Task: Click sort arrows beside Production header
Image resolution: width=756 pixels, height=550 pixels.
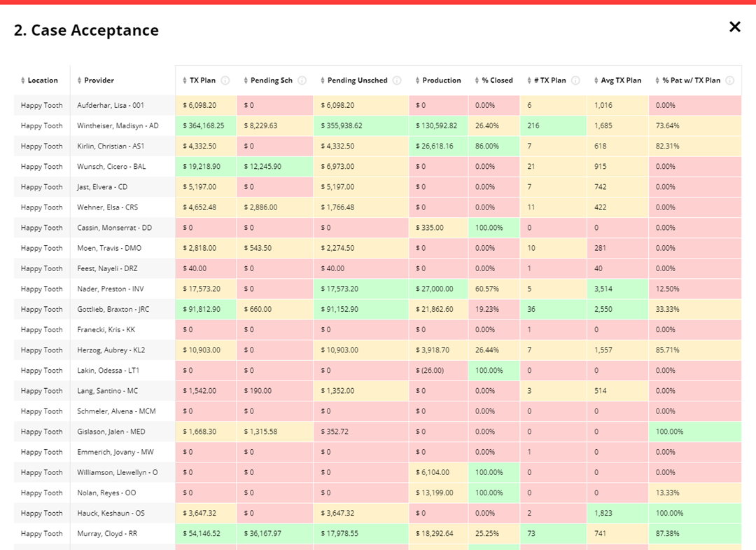Action: (x=417, y=81)
